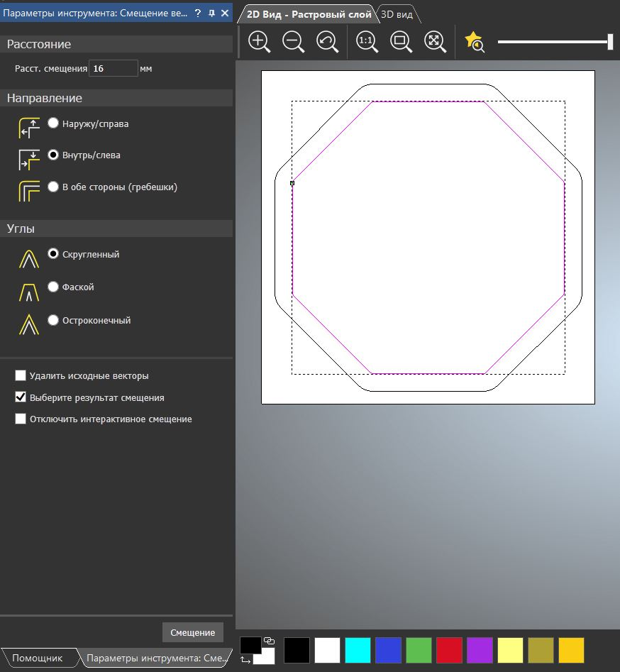Check Отключить интерактивное смещение
620x672 pixels.
point(21,419)
